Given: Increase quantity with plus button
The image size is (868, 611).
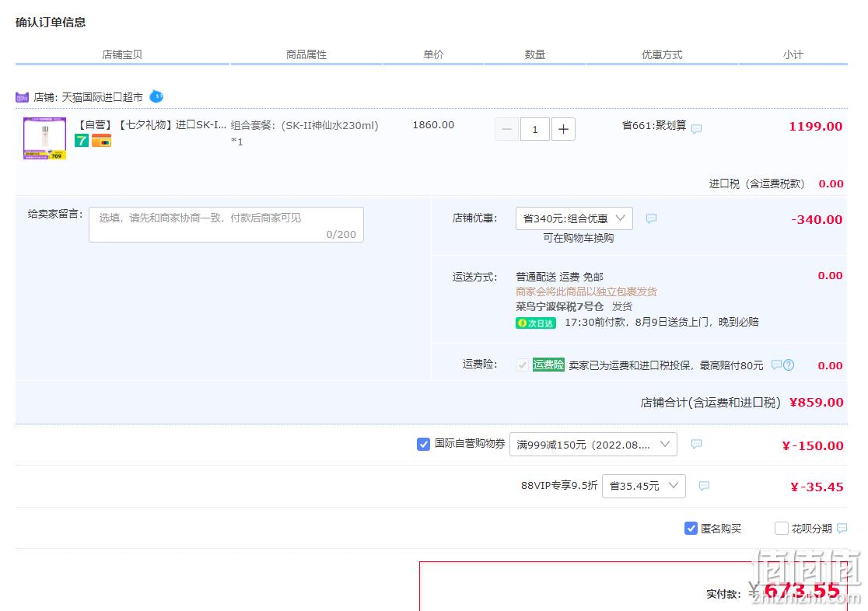Looking at the screenshot, I should 563,129.
